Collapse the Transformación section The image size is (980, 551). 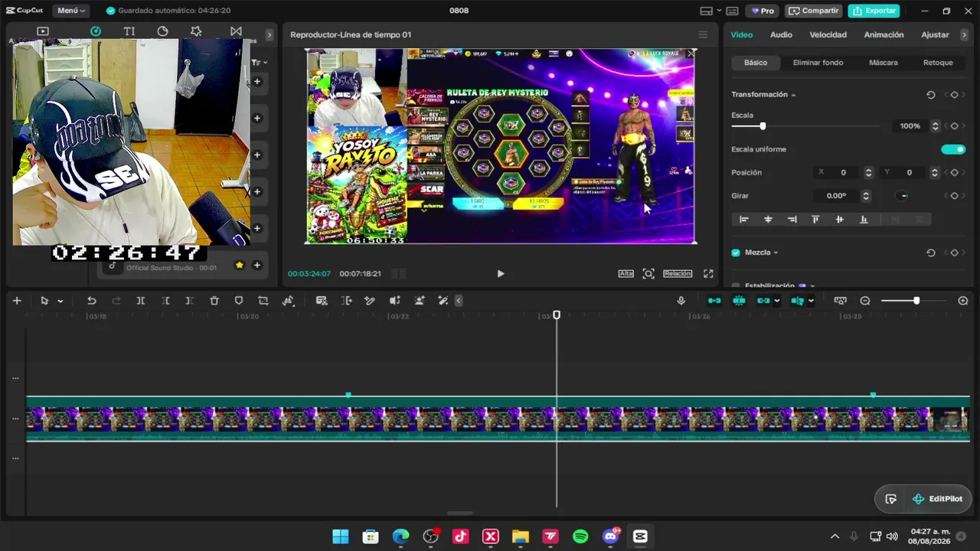pyautogui.click(x=793, y=95)
